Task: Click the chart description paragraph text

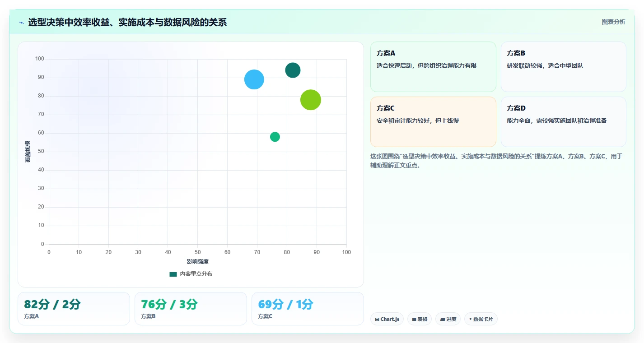Action: coord(497,161)
